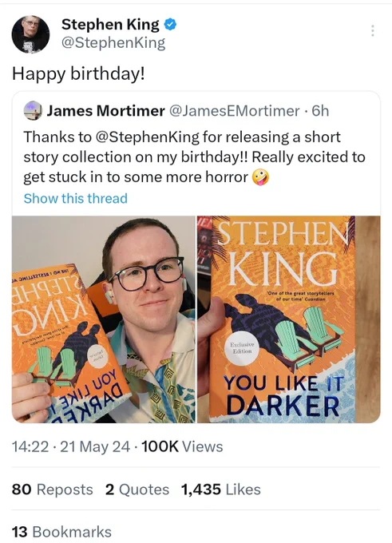This screenshot has width=392, height=543.
Task: Open Stephen King's profile avatar
Action: point(30,34)
